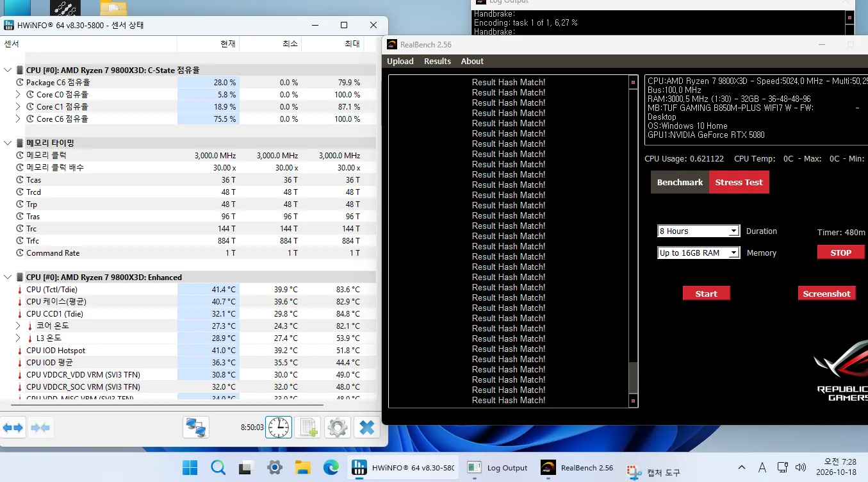Screen dimensions: 868x482
Task: Start sensor logging with the sheet-plus icon
Action: click(x=308, y=427)
